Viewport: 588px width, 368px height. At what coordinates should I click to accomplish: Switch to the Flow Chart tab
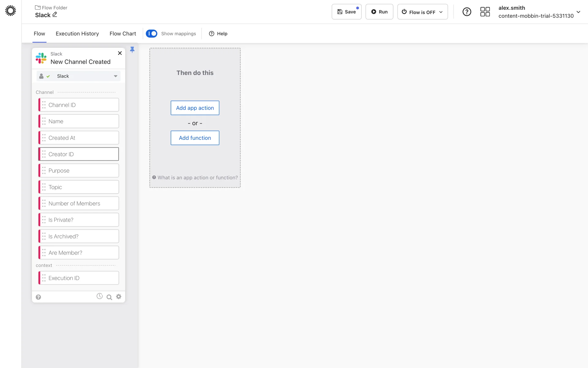123,34
